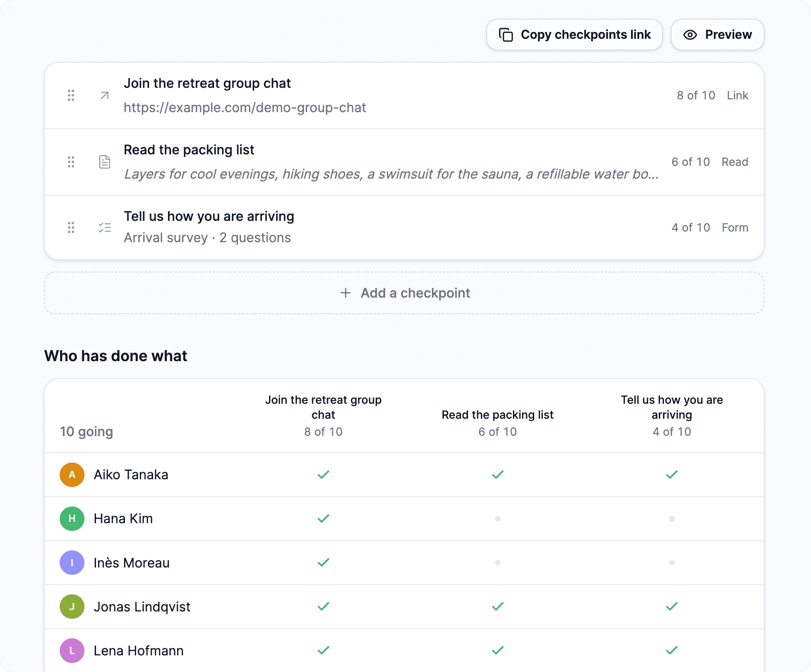Viewport: 811px width, 672px height.
Task: Select 'Tell us how you are arriving' checkpoint title
Action: click(x=209, y=217)
